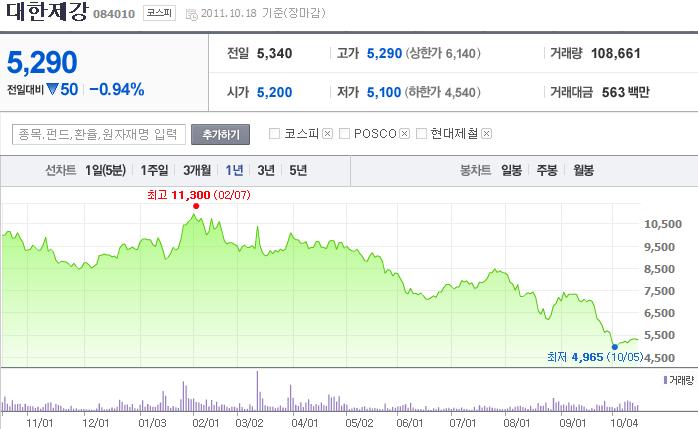Click the blue 최저 4,965 low marker

[613, 347]
